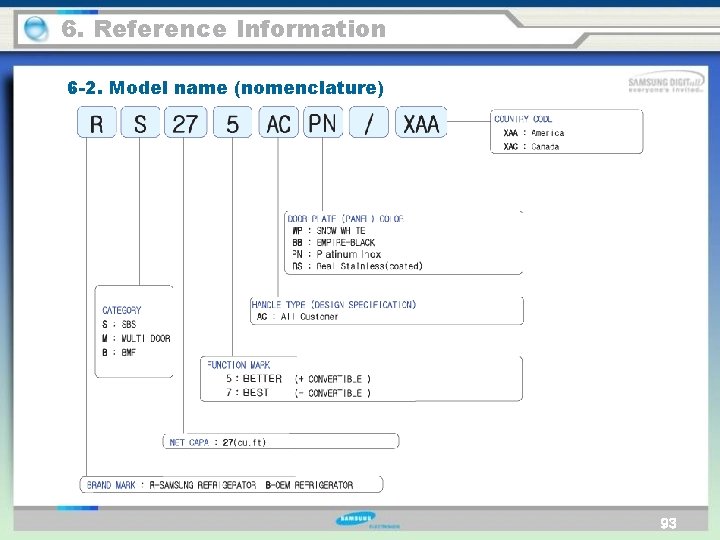The width and height of the screenshot is (720, 540).
Task: Click the 'XAA' model code box
Action: (421, 122)
